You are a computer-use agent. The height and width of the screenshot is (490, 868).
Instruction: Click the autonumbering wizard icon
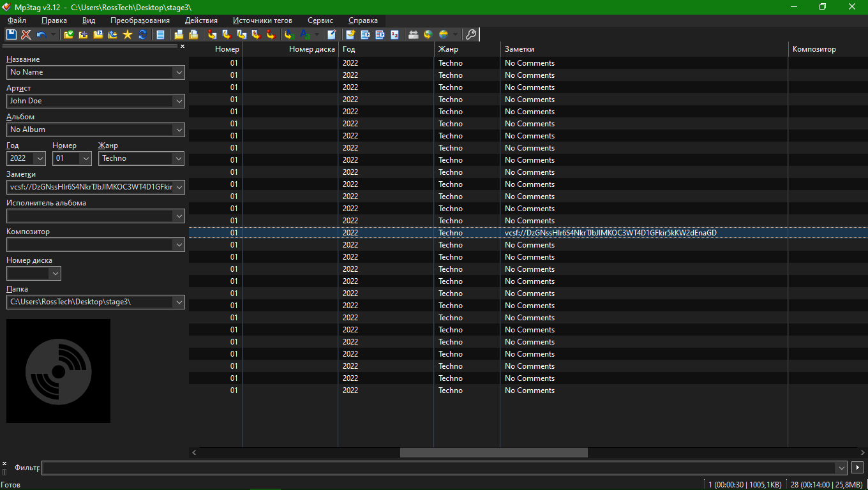[394, 34]
